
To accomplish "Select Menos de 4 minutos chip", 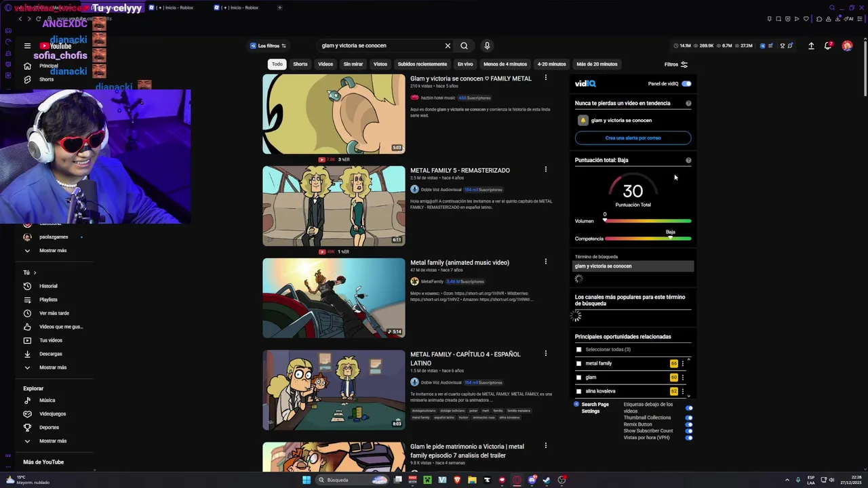I will tap(505, 64).
